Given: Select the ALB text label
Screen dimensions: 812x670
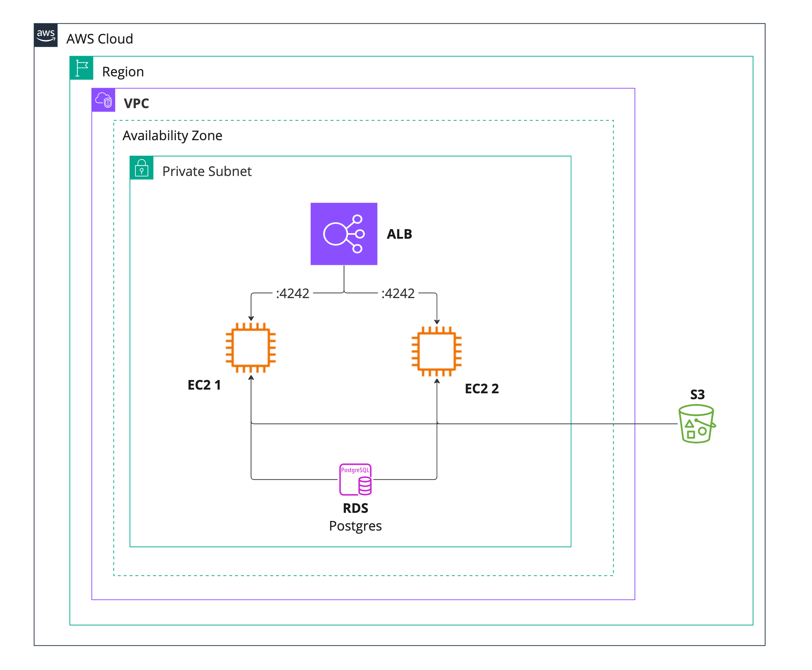Looking at the screenshot, I should click(x=400, y=234).
